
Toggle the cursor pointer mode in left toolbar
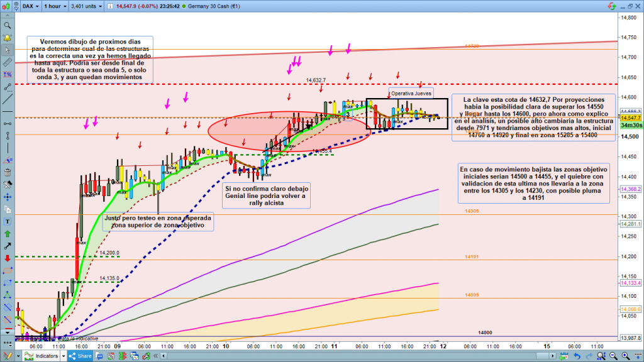pyautogui.click(x=7, y=50)
